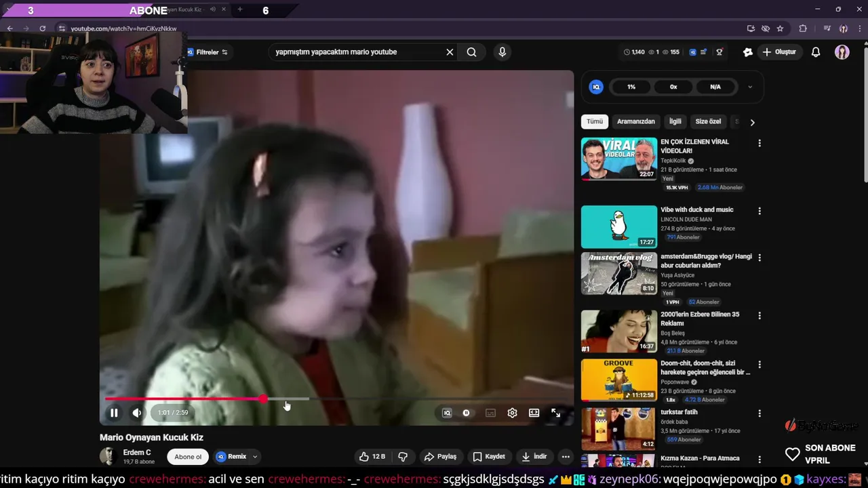Dislike the video
This screenshot has height=488, width=868.
[403, 457]
